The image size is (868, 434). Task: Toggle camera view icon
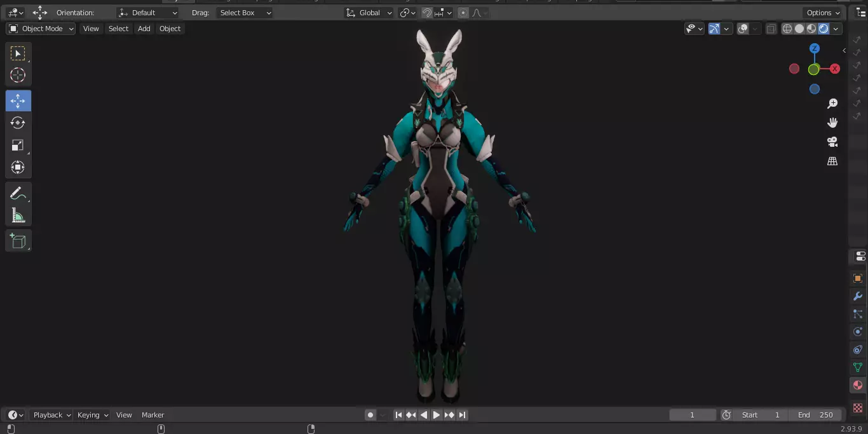pos(832,142)
